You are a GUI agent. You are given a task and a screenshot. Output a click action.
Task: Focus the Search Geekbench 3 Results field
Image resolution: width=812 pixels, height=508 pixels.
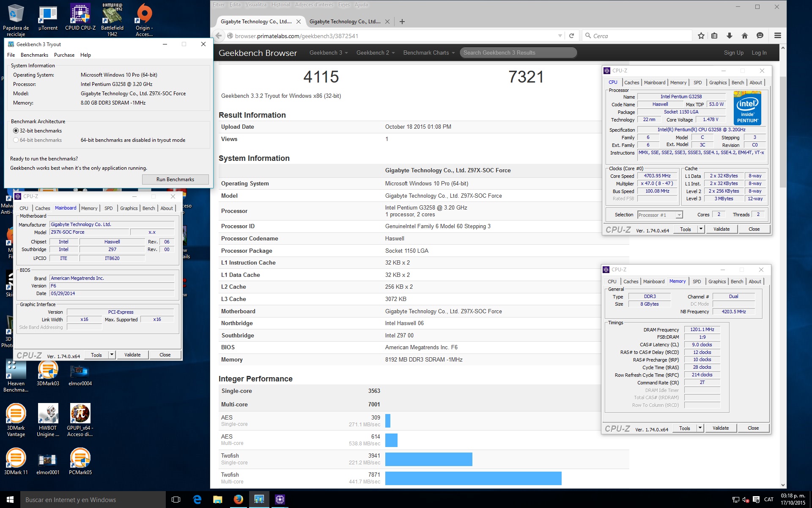click(x=518, y=52)
